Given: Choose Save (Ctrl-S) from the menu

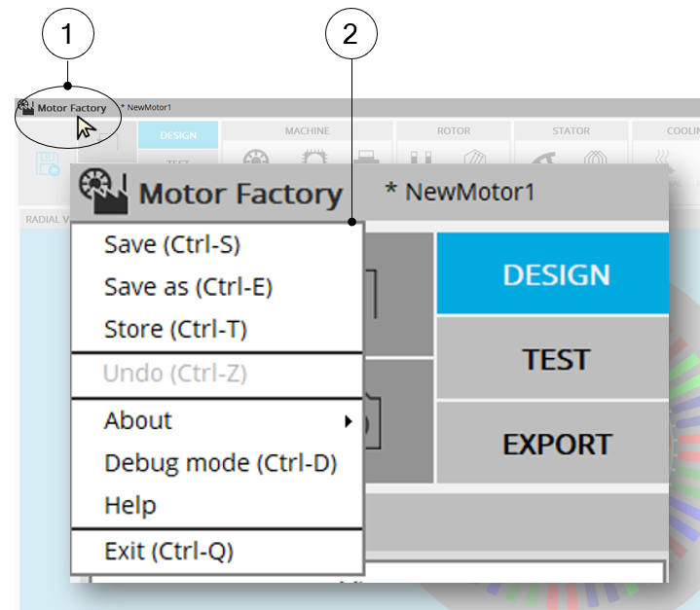Looking at the screenshot, I should 171,244.
